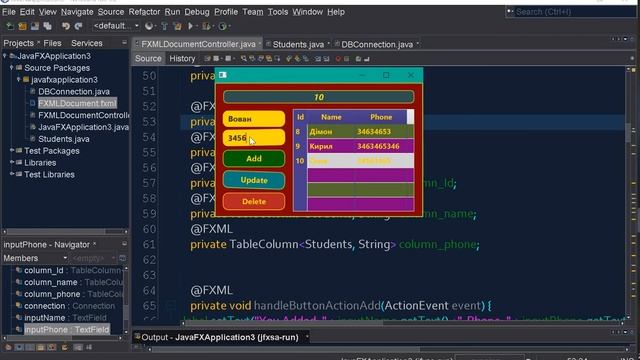640x360 pixels.
Task: Open the Navigate menu
Action: [77, 12]
